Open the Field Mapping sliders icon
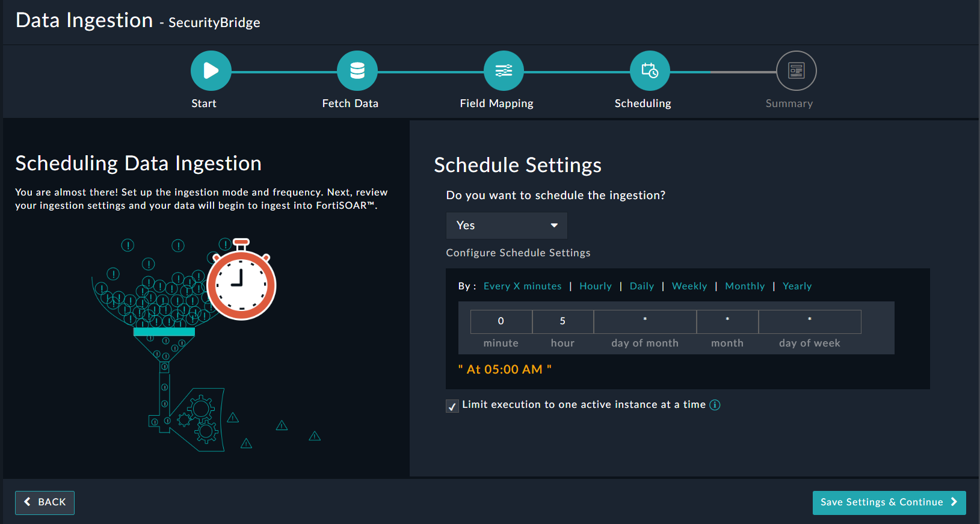The image size is (980, 524). 504,71
